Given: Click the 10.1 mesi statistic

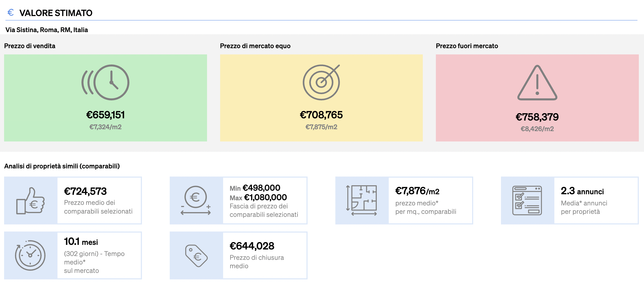Looking at the screenshot, I should tap(81, 242).
